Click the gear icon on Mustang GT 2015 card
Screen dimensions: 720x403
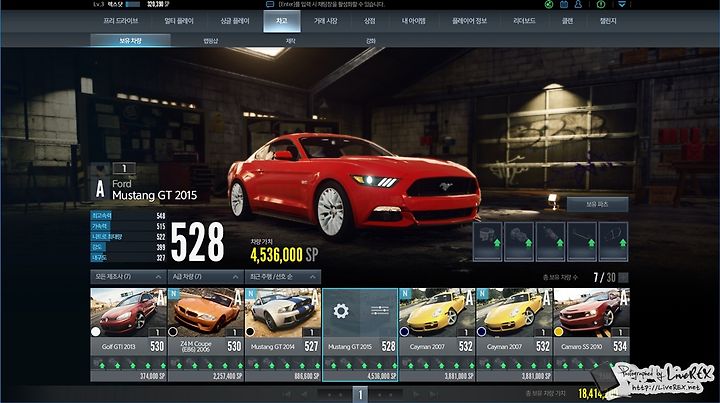click(x=341, y=311)
